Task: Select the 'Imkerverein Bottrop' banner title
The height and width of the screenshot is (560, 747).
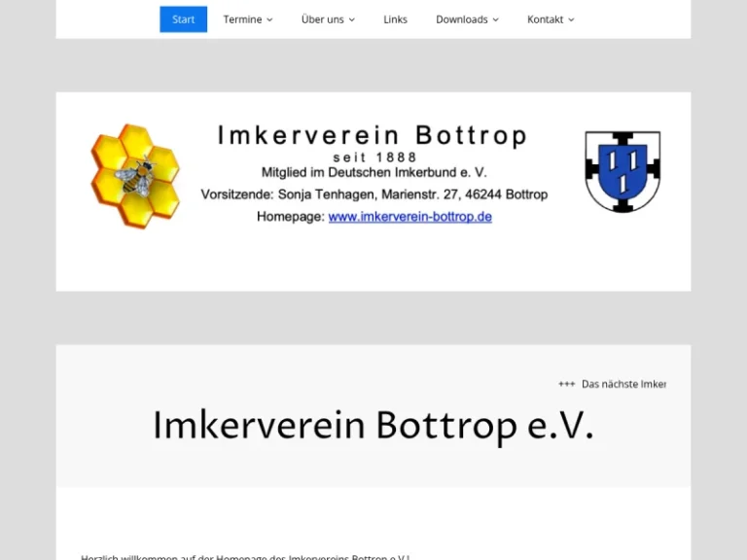Action: 373,135
